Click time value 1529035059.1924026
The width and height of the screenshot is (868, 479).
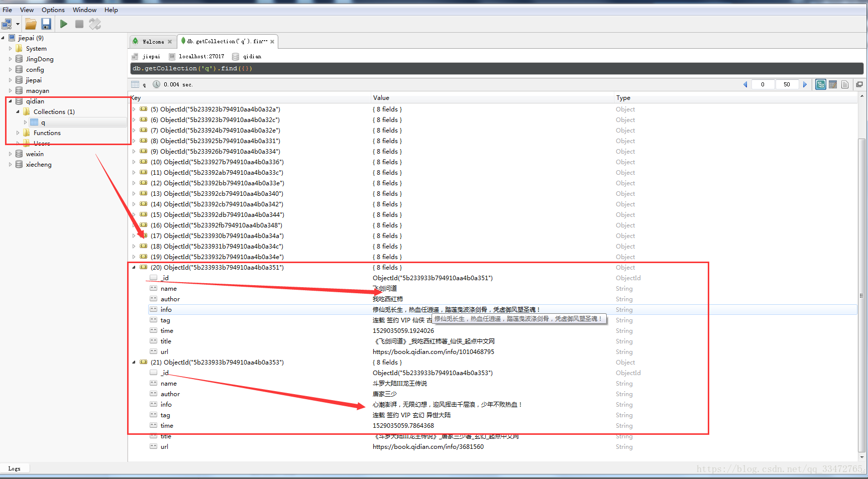[x=403, y=330]
